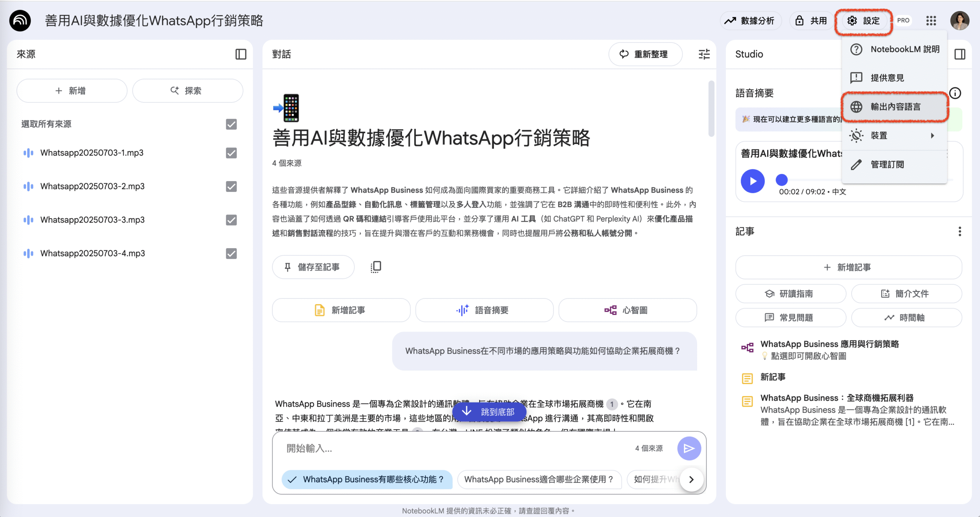Click the 開始輸入 chat input field
980x517 pixels.
(456, 448)
